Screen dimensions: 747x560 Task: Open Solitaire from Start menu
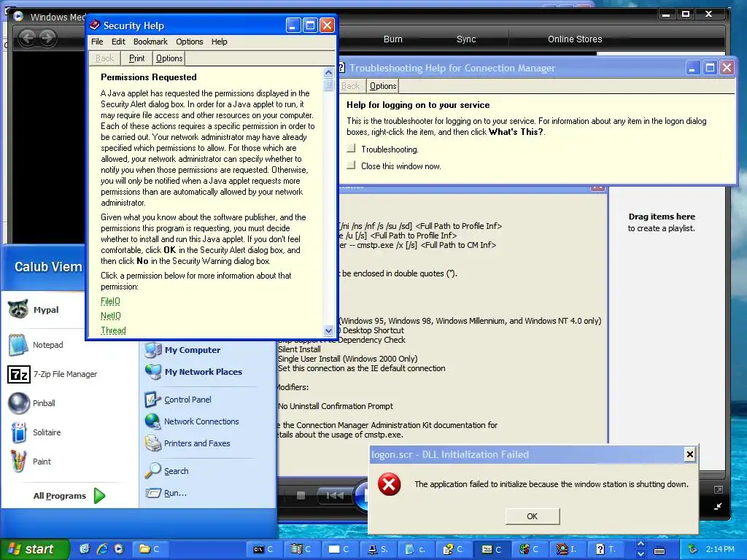[x=35, y=432]
